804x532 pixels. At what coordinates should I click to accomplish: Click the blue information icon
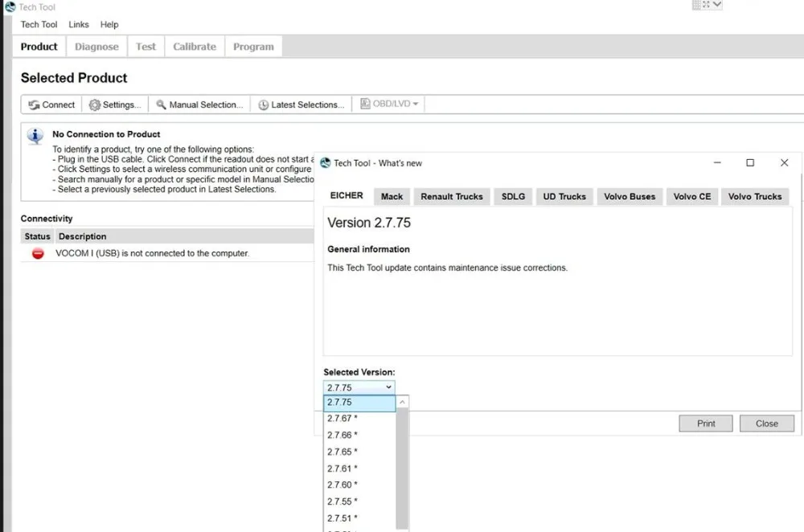coord(35,137)
